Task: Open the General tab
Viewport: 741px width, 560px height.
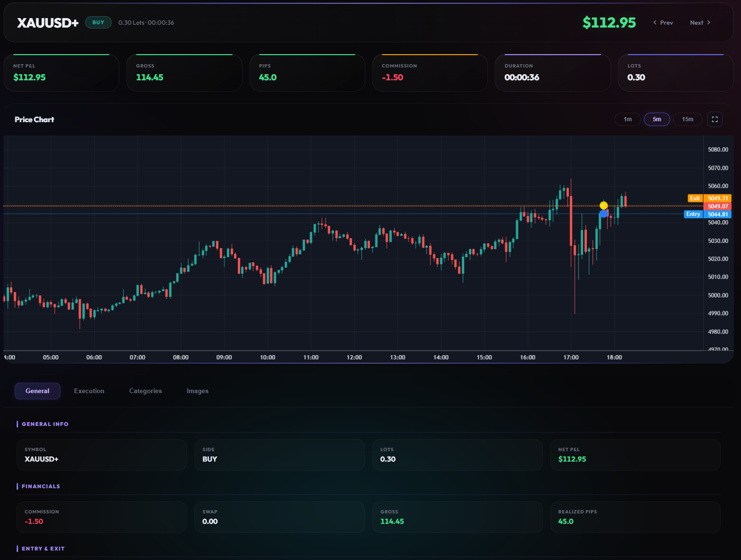Action: coord(38,391)
